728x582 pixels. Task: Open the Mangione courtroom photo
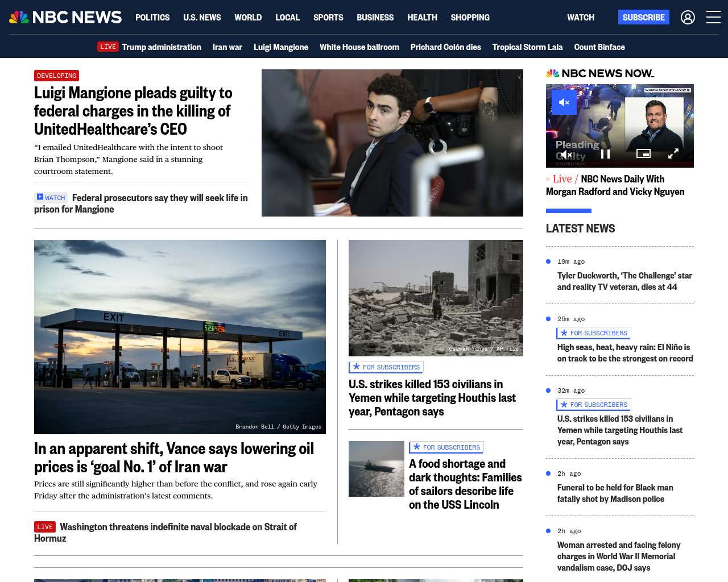click(x=392, y=143)
